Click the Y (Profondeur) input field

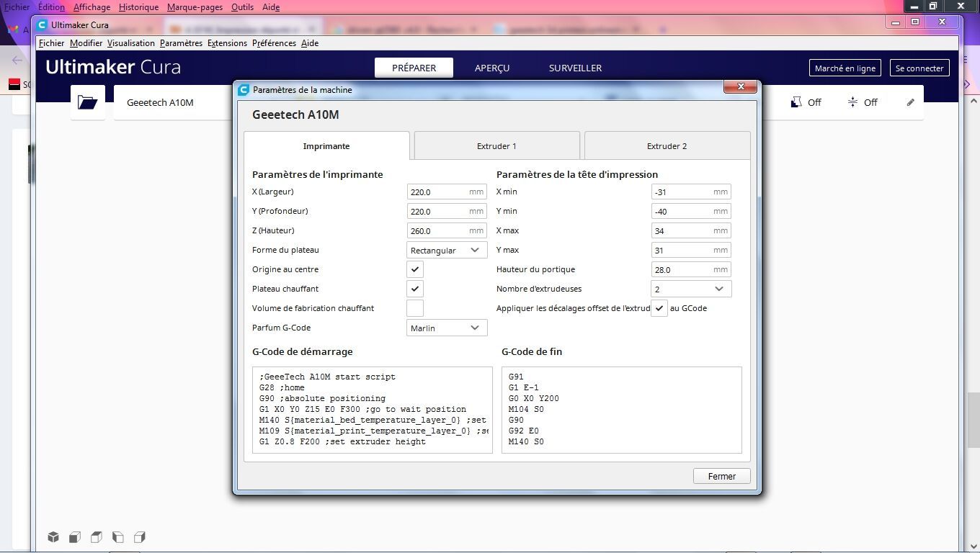[447, 211]
